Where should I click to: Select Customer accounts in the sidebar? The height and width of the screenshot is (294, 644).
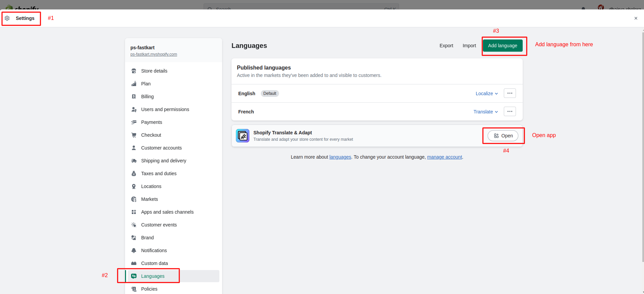[161, 148]
